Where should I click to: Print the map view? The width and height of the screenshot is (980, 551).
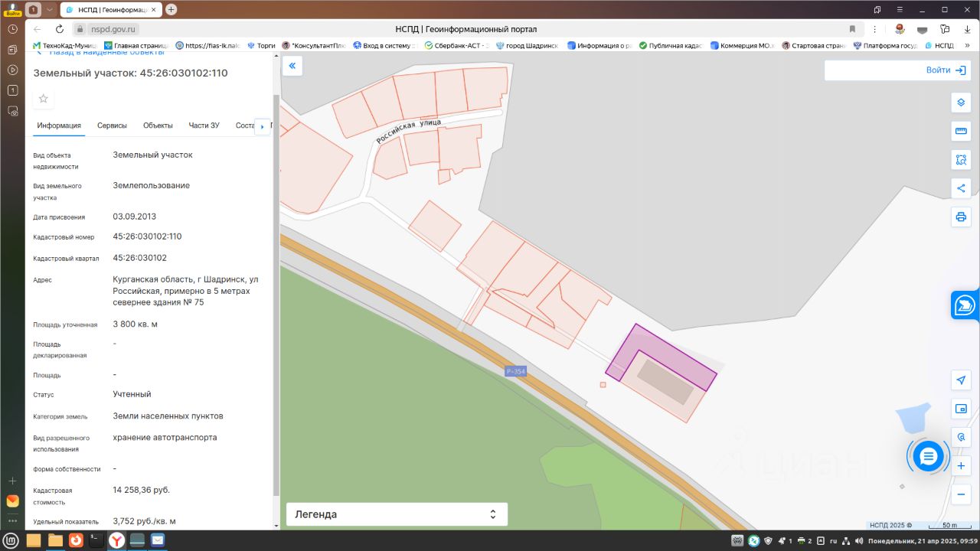tap(961, 217)
